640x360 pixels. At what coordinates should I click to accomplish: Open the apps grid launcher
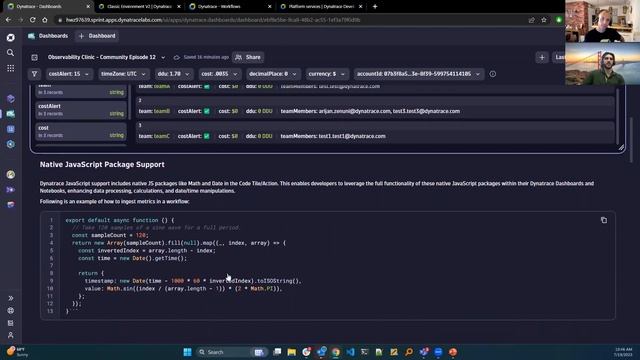pyautogui.click(x=11, y=68)
